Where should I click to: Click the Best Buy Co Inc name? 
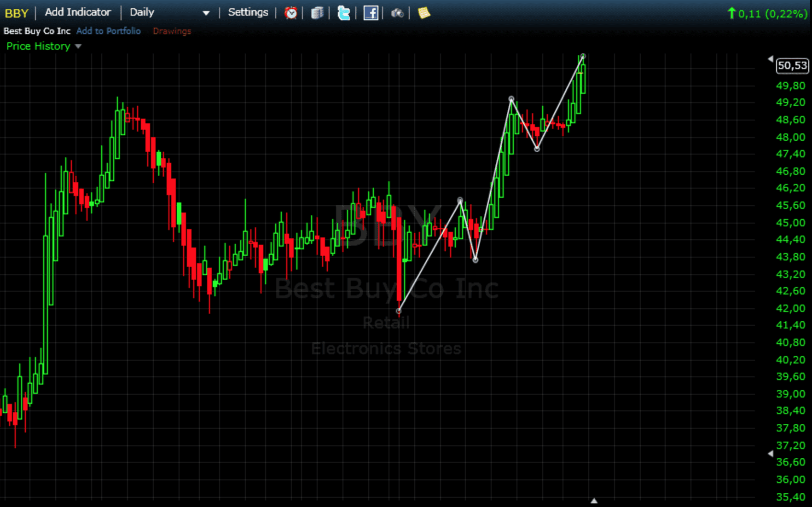37,31
